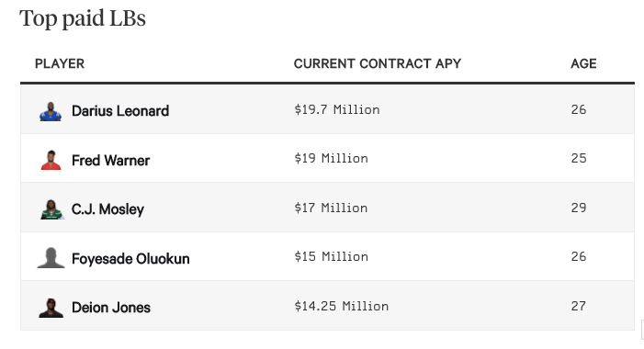Click the $14.25 Million contract cell
644x349 pixels.
coord(342,306)
